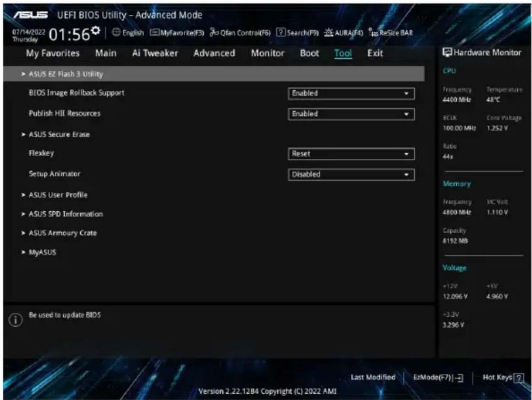Viewport: 532px width, 400px height.
Task: Open Publish HII Resources dropdown
Action: [351, 114]
